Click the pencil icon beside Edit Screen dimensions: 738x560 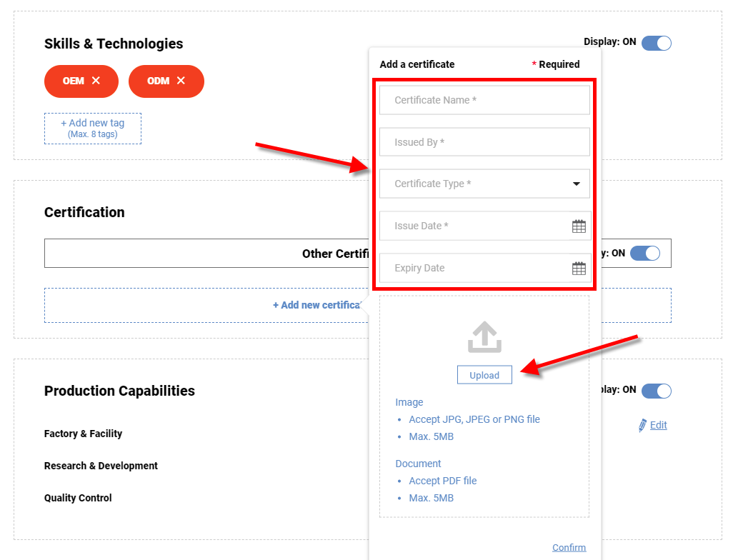(642, 426)
